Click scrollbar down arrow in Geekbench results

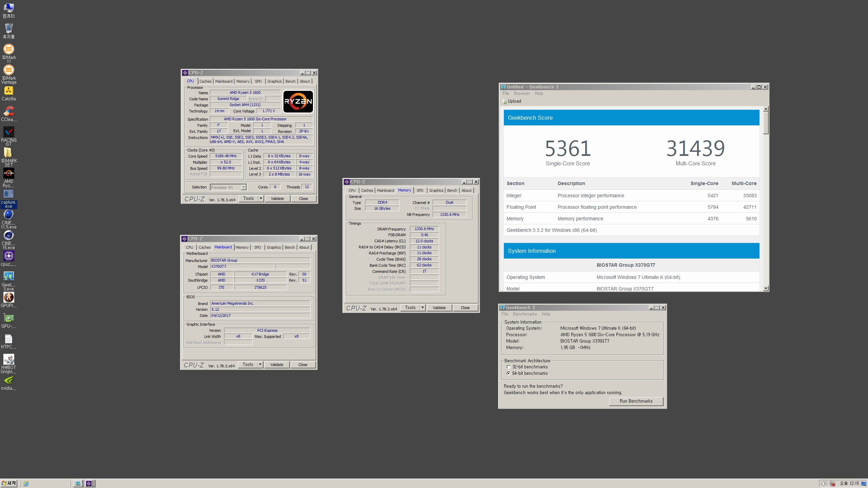(766, 288)
